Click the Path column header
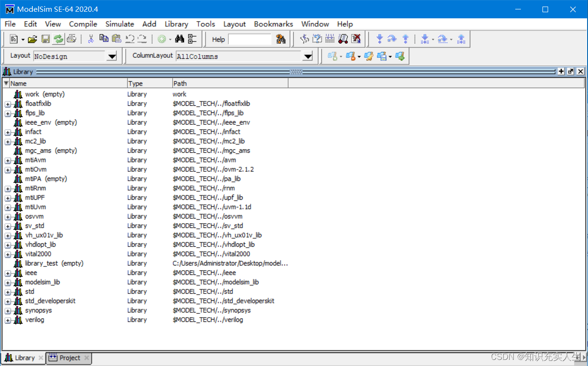 (x=230, y=84)
